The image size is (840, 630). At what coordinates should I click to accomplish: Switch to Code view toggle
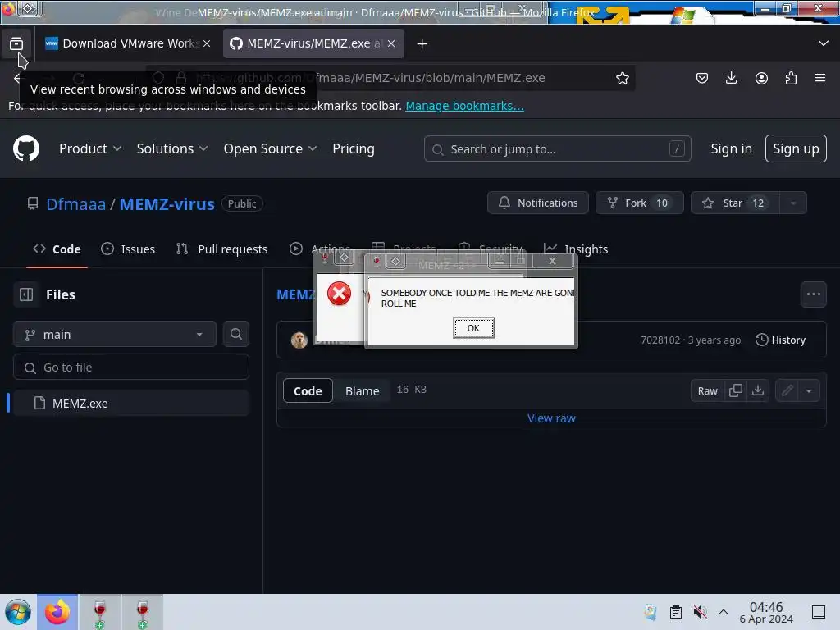pyautogui.click(x=308, y=391)
